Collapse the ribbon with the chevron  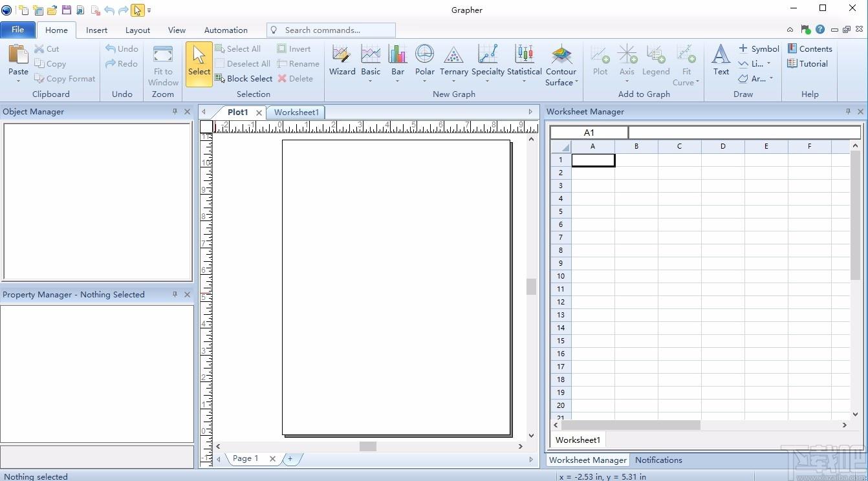click(x=790, y=30)
